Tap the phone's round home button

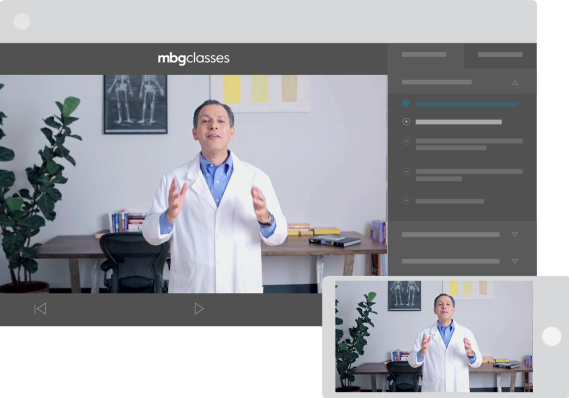coord(551,336)
